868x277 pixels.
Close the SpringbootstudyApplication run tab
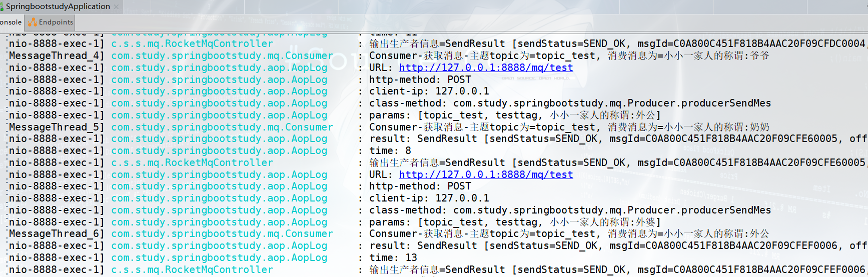pyautogui.click(x=117, y=7)
